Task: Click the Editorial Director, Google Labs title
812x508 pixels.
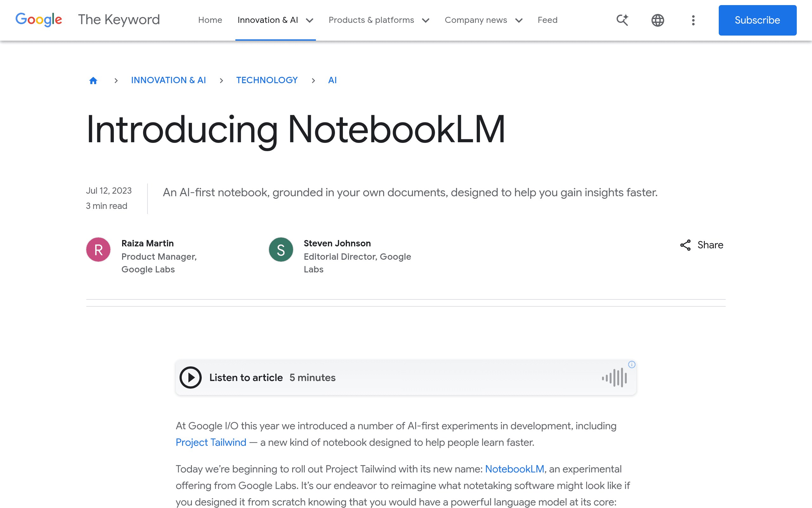Action: (x=357, y=263)
